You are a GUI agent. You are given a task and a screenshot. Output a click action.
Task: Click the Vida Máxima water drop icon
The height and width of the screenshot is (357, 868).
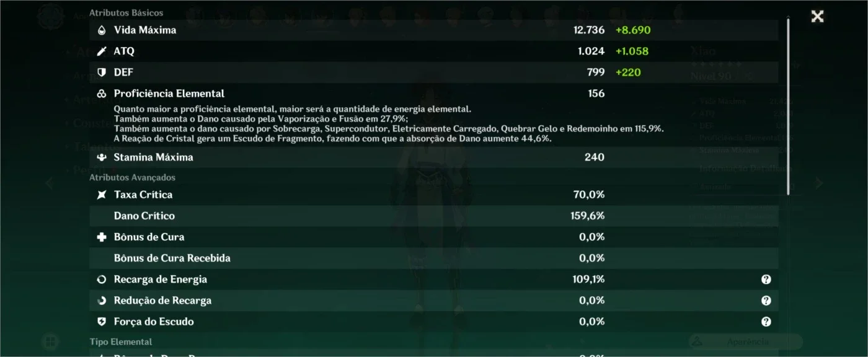pyautogui.click(x=102, y=30)
